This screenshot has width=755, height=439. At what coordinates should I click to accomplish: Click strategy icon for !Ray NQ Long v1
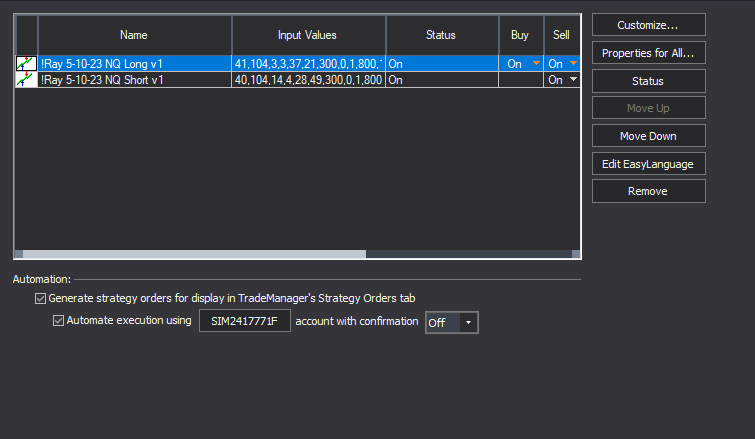click(26, 64)
